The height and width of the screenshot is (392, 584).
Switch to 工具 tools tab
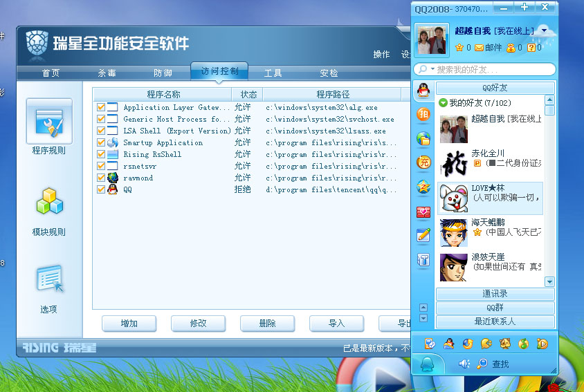(x=273, y=73)
